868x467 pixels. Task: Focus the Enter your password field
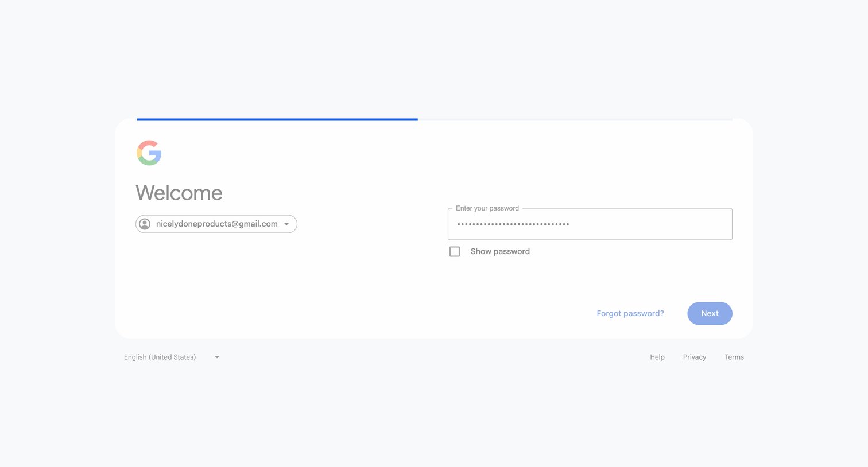point(590,224)
